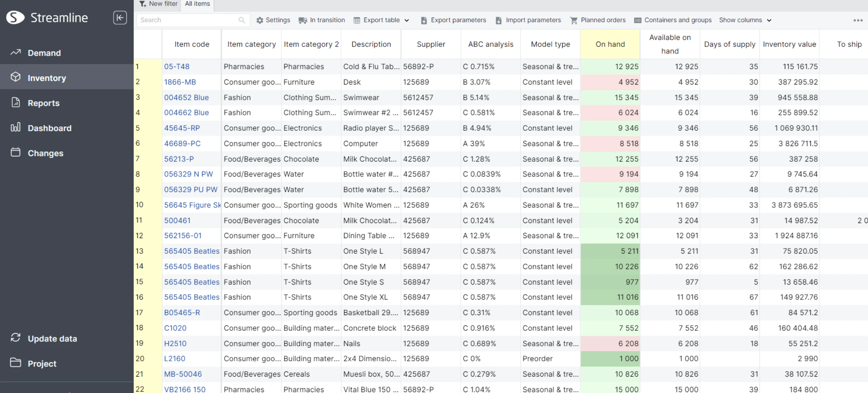This screenshot has width=868, height=393.
Task: Click the New filter funnel icon
Action: tap(143, 4)
